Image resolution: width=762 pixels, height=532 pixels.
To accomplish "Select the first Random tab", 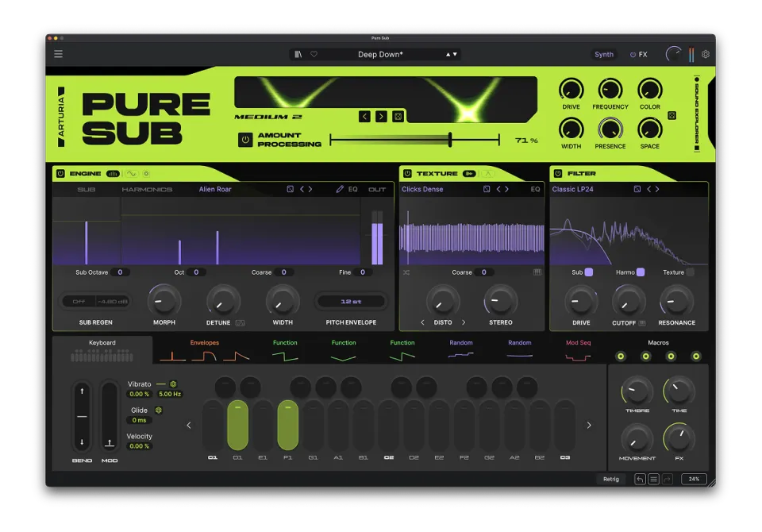I will [x=460, y=350].
